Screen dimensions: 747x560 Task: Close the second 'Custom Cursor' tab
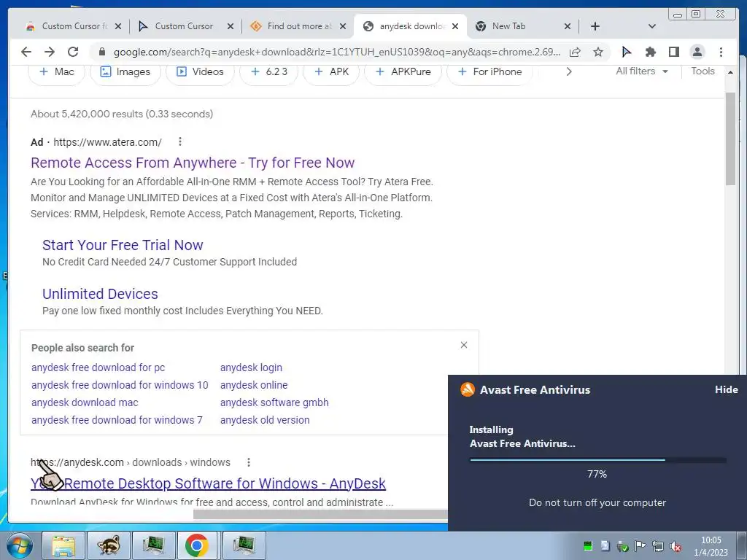231,26
